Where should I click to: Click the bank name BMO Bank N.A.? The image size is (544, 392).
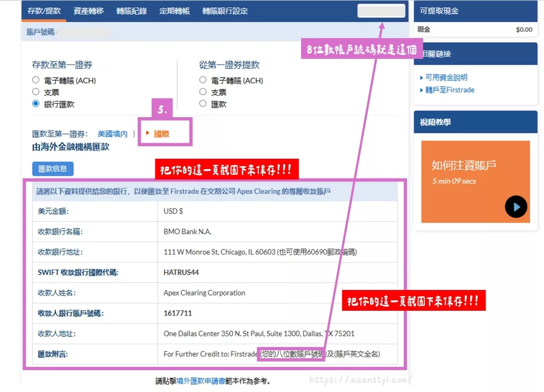[x=188, y=232]
